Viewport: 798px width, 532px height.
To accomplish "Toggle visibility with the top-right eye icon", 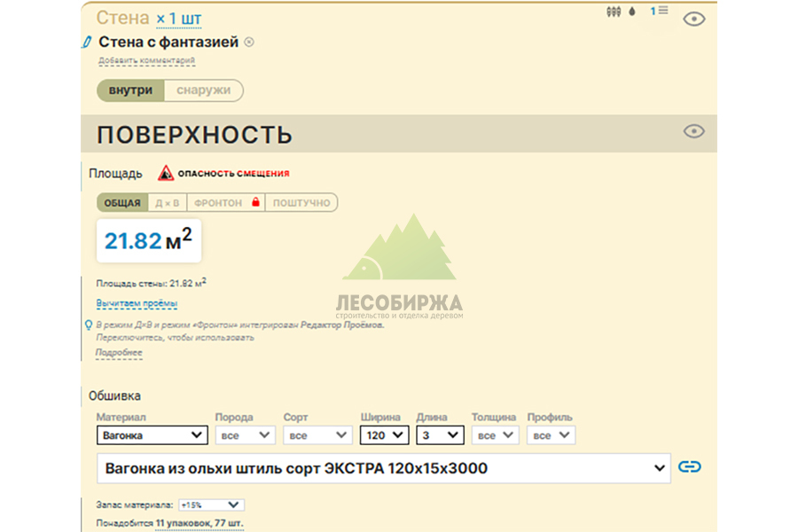I will click(x=695, y=18).
